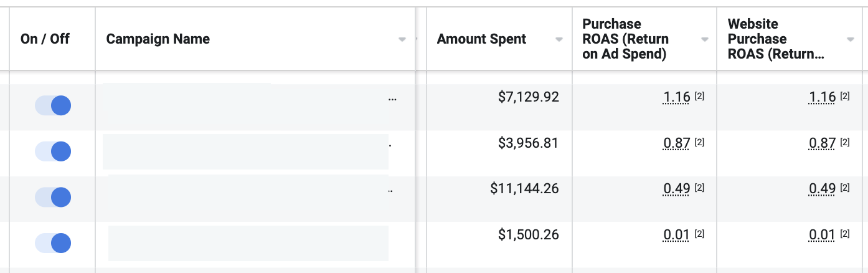Click footnote [2] beside 1.16 in first Purchase ROAS column
The height and width of the screenshot is (273, 868).
pos(699,97)
